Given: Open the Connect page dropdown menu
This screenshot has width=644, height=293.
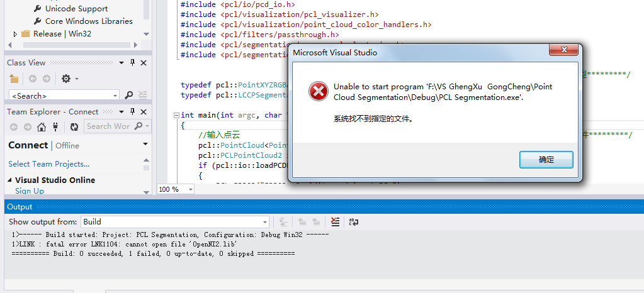Looking at the screenshot, I should (x=145, y=144).
